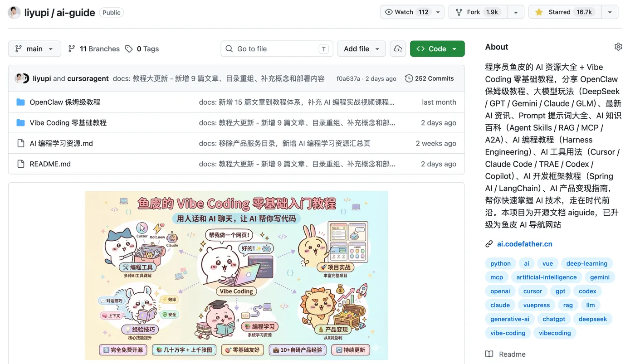Open the Add file dropdown
The image size is (635, 364).
(361, 49)
